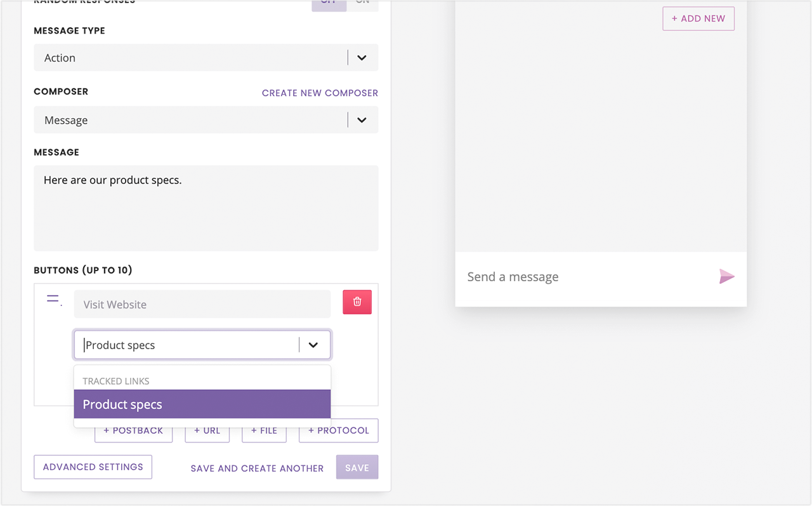Click the send message paper plane icon
Image resolution: width=812 pixels, height=506 pixels.
coord(727,276)
